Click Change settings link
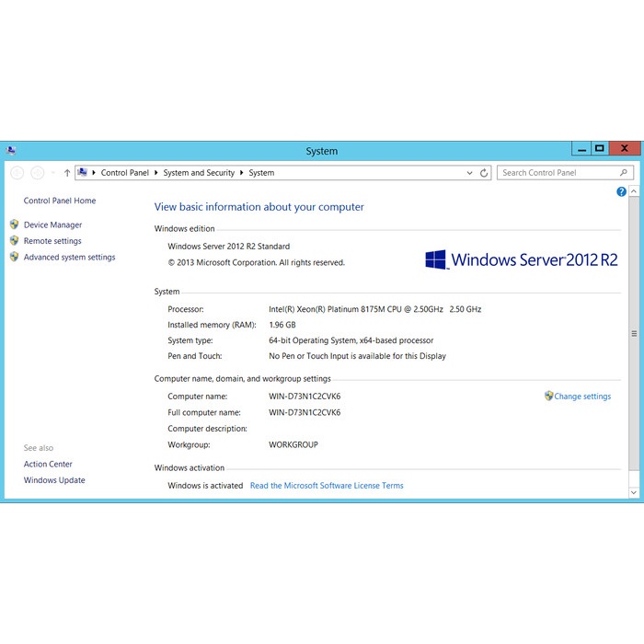The width and height of the screenshot is (644, 644). pos(582,397)
